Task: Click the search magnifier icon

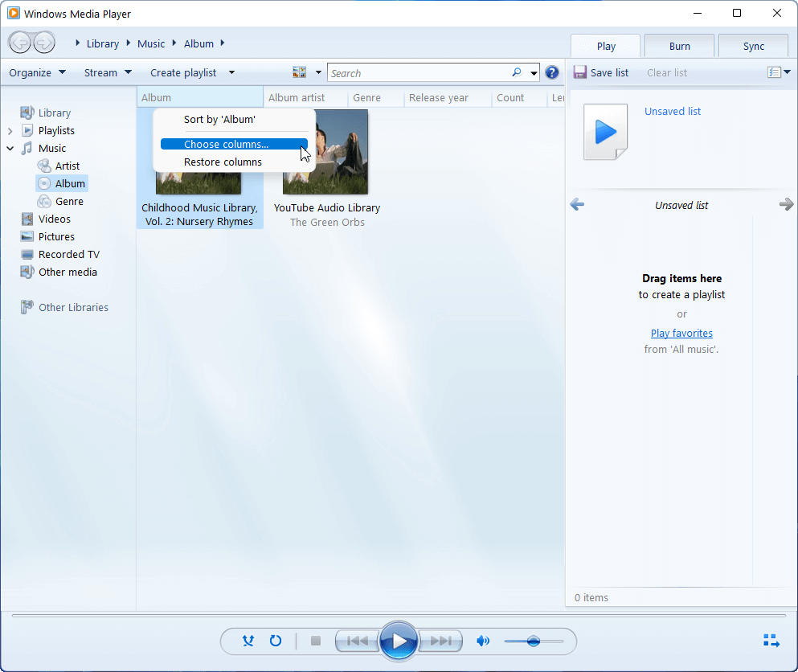Action: (x=517, y=72)
